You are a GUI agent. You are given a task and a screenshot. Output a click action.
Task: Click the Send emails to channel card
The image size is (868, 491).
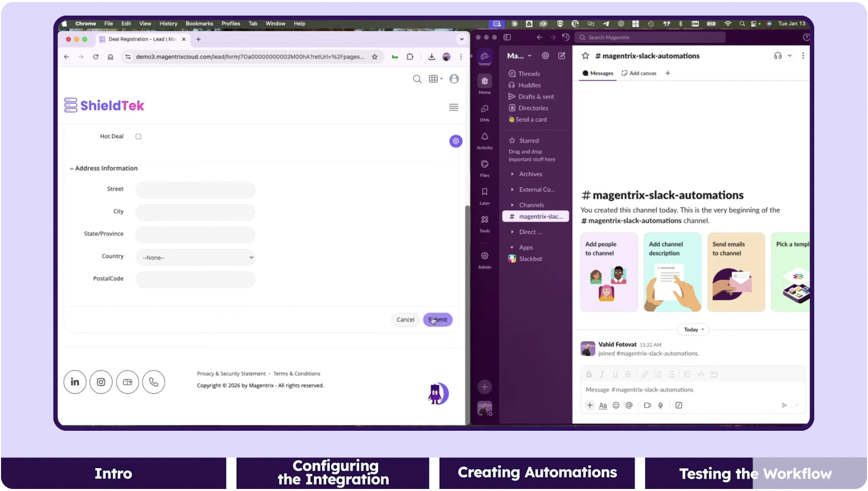[x=736, y=272]
